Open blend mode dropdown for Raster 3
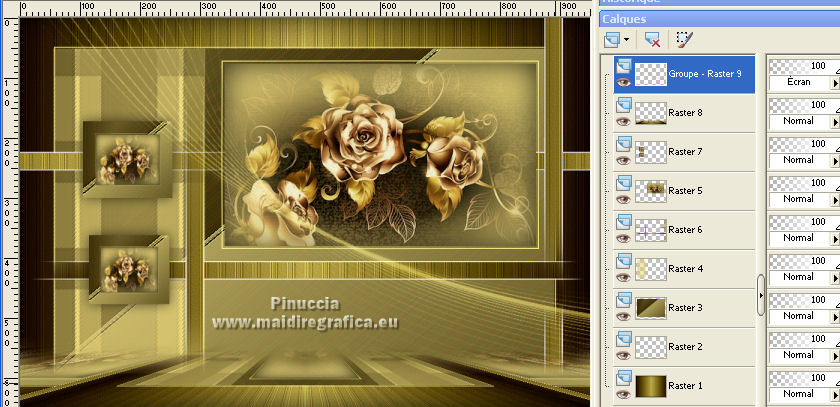 [x=804, y=317]
